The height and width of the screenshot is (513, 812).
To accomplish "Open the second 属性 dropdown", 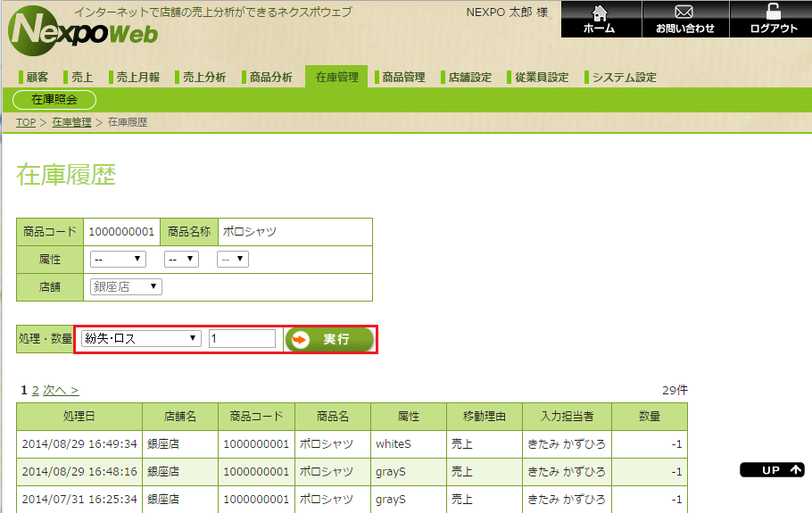I will point(181,259).
